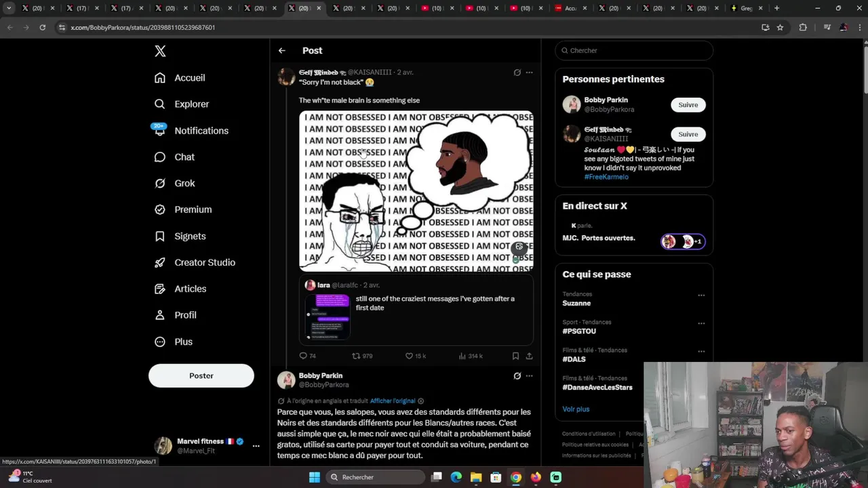Viewport: 868px width, 488px height.
Task: Open Profil page
Action: coord(175,316)
